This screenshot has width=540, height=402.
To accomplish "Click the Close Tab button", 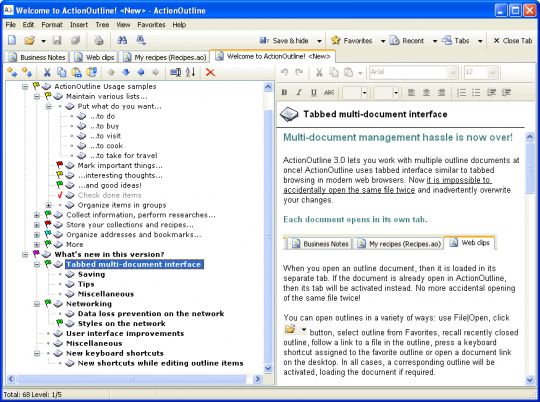I will coord(513,41).
